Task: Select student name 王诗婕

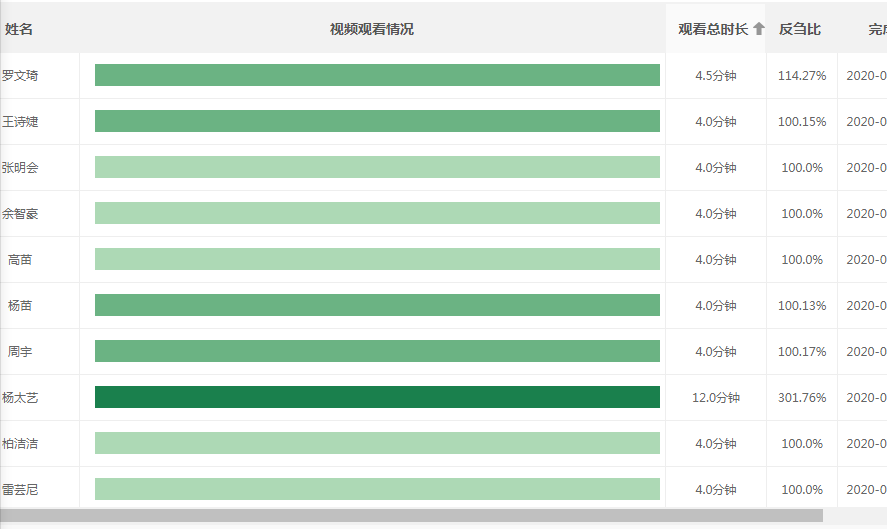Action: (20, 121)
